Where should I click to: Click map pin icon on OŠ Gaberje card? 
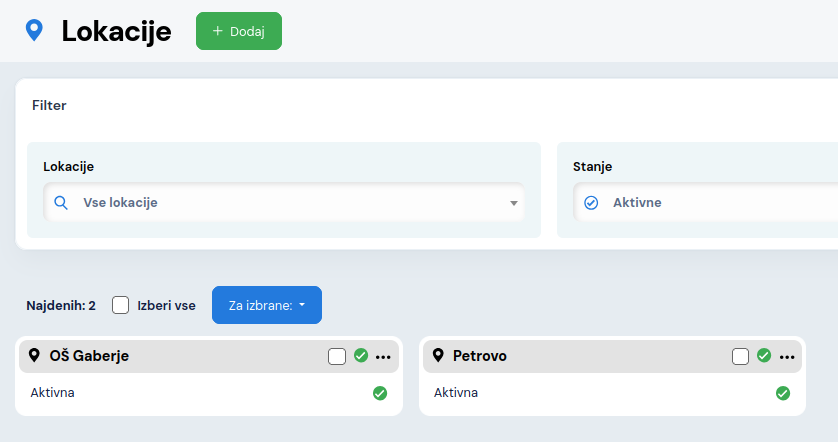coord(34,356)
